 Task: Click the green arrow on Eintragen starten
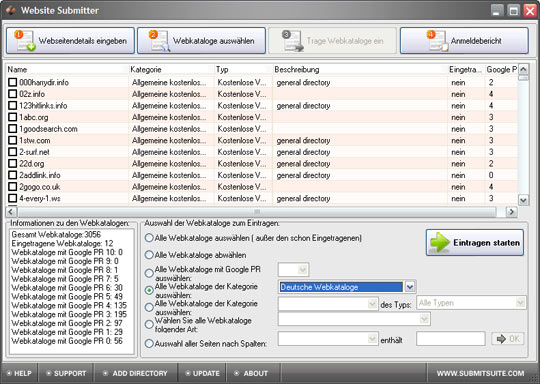(440, 242)
